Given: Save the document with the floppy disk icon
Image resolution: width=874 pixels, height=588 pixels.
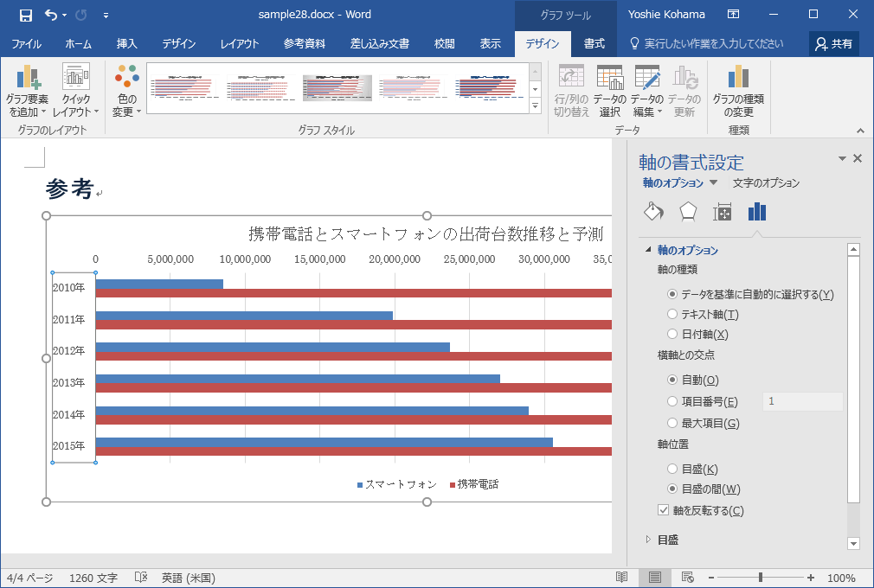Looking at the screenshot, I should tap(26, 15).
